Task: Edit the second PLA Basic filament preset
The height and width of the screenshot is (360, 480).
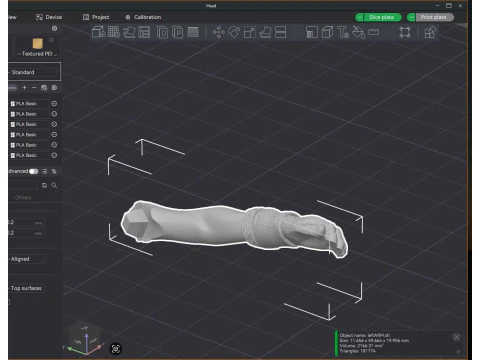Action: 54,114
